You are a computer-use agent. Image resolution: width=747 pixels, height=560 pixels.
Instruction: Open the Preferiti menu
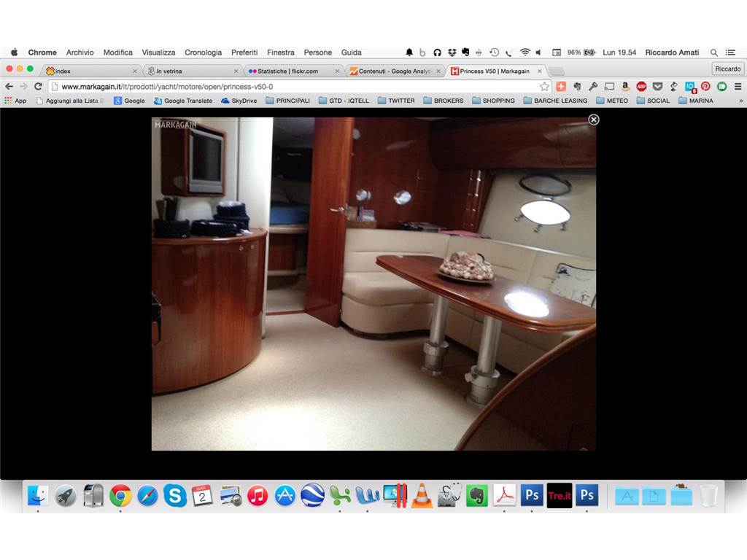click(244, 52)
